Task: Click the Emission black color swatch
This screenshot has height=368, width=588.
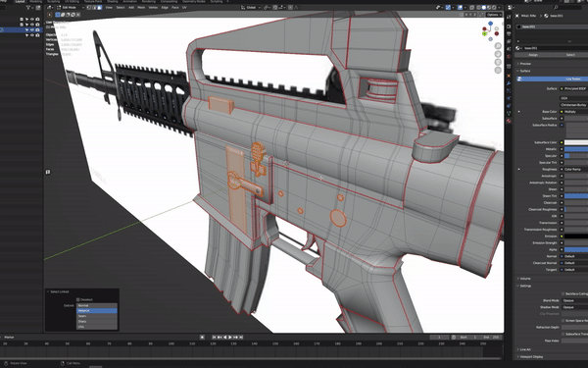Action: 576,237
